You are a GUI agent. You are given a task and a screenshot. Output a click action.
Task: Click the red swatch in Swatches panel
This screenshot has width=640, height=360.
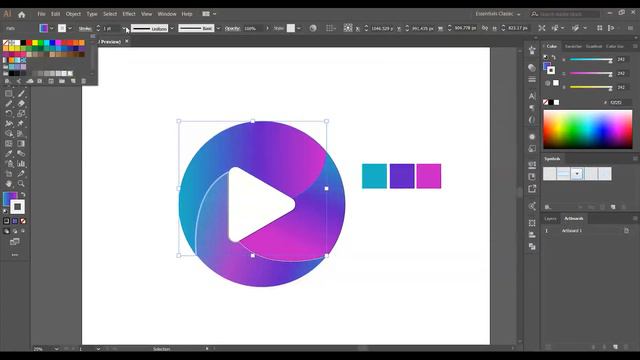point(29,42)
